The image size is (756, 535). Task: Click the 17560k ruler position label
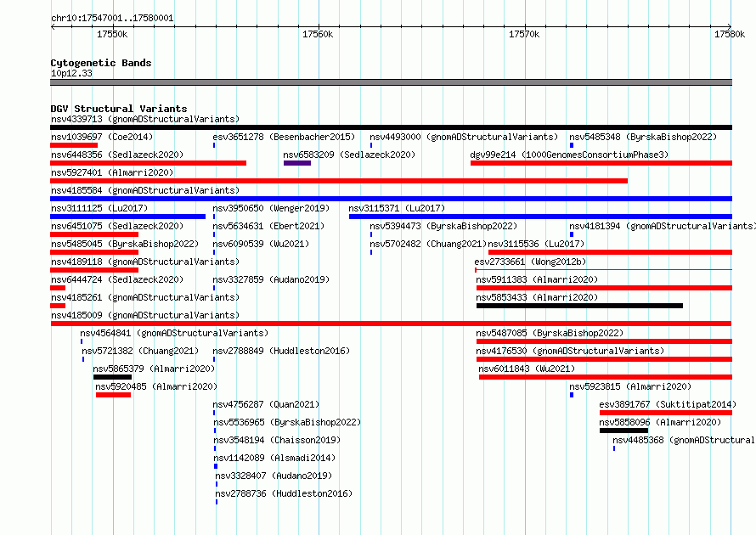point(318,34)
